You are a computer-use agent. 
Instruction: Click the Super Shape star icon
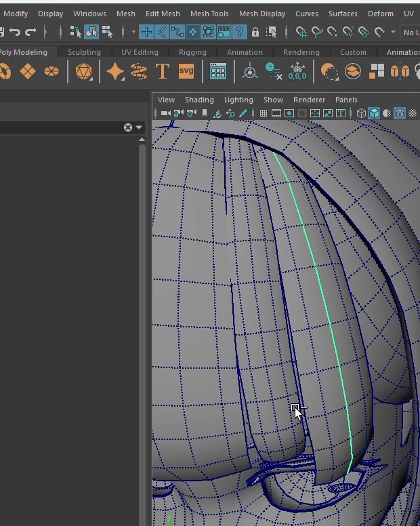pos(115,71)
